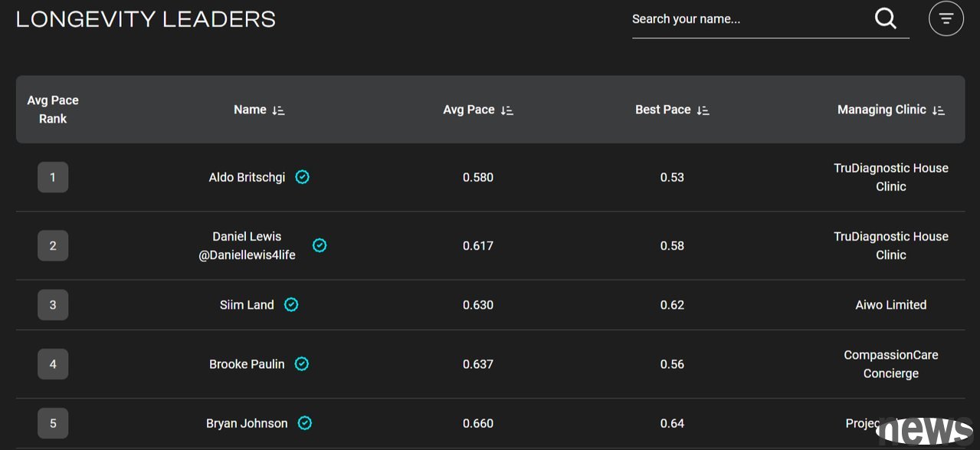Screen dimensions: 980x450
Task: Select avg pace value 0.630
Action: coord(478,304)
